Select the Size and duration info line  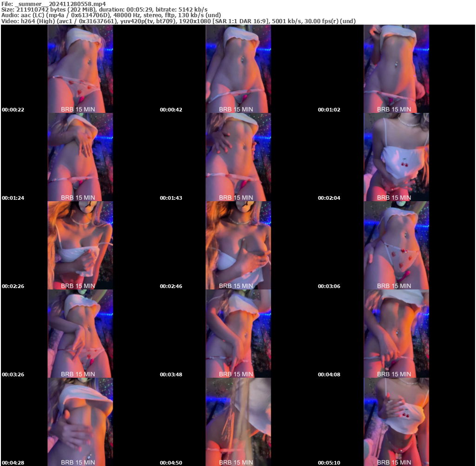tap(105, 9)
